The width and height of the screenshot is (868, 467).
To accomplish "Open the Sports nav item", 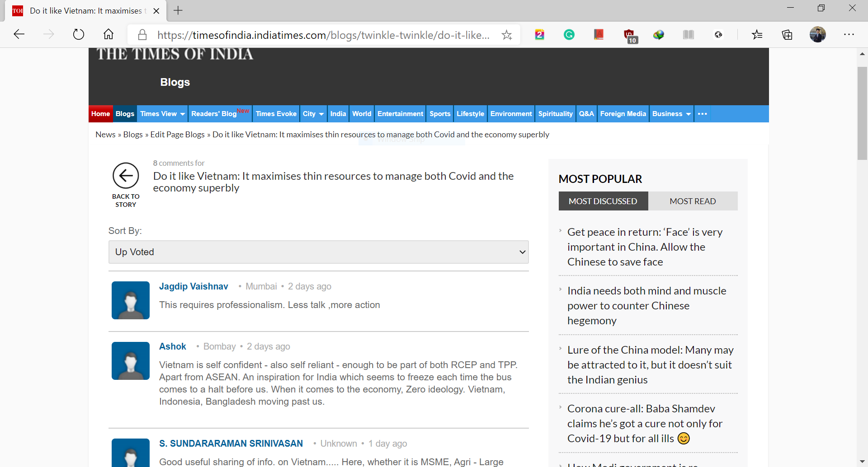I will click(x=440, y=114).
